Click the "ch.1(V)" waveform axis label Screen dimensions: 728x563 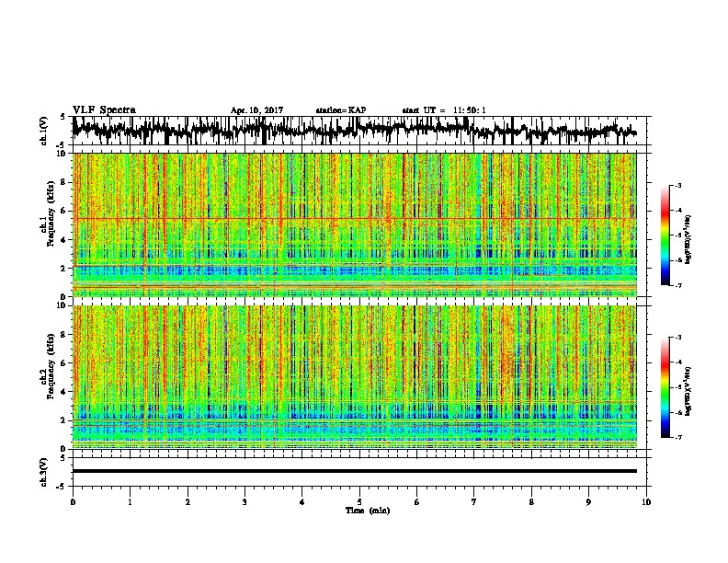[44, 131]
